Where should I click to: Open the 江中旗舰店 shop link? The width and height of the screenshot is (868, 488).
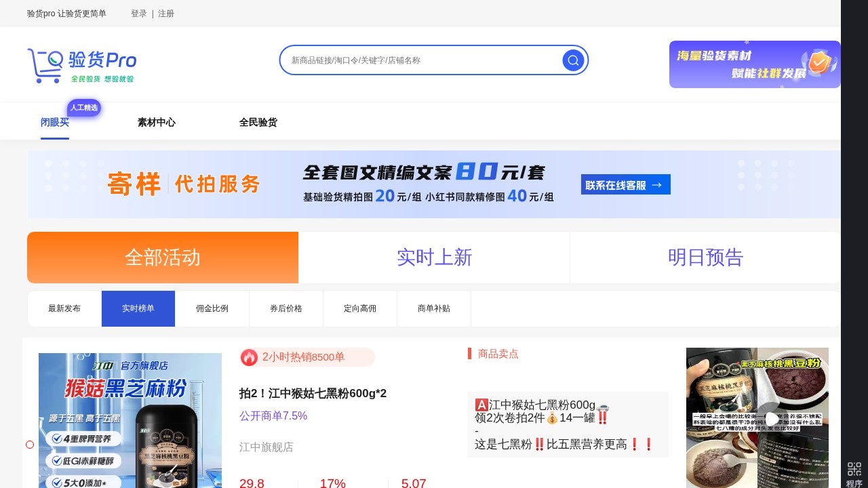[267, 447]
